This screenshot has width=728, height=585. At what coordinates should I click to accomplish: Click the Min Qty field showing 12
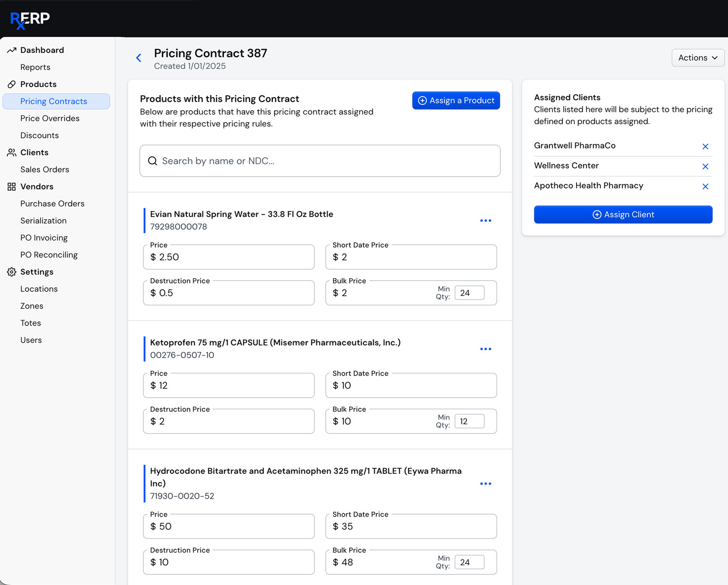point(469,421)
